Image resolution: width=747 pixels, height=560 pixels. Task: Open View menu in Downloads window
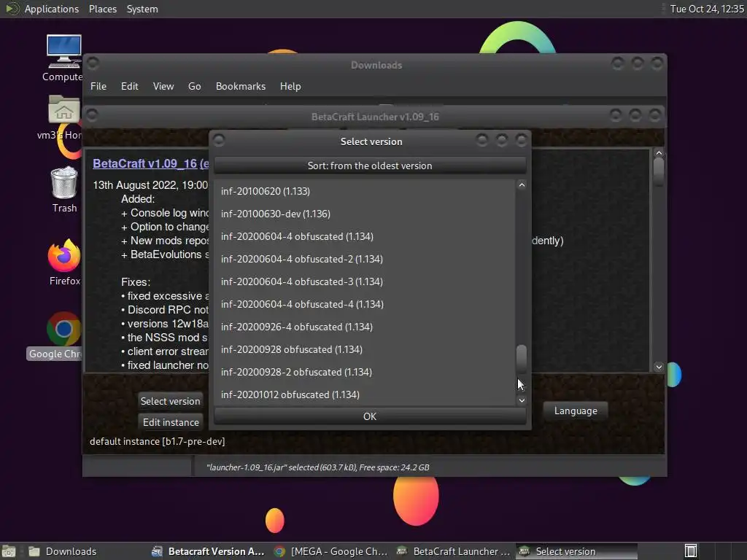163,86
